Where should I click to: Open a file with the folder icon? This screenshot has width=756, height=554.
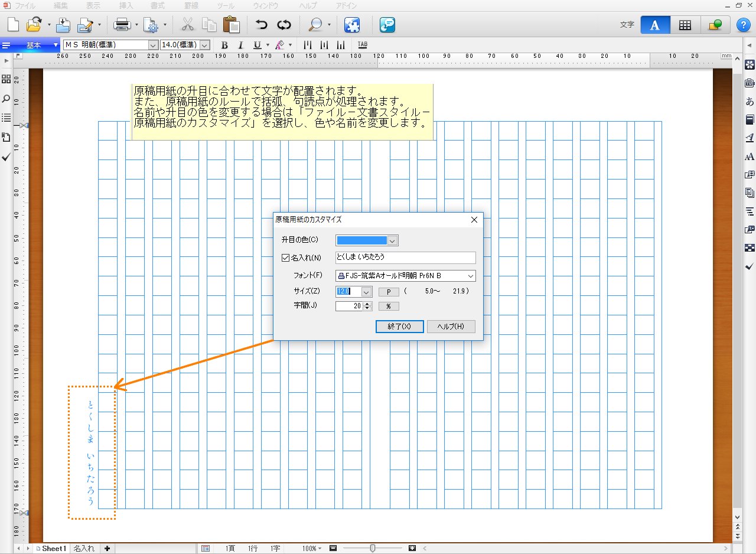[x=34, y=25]
